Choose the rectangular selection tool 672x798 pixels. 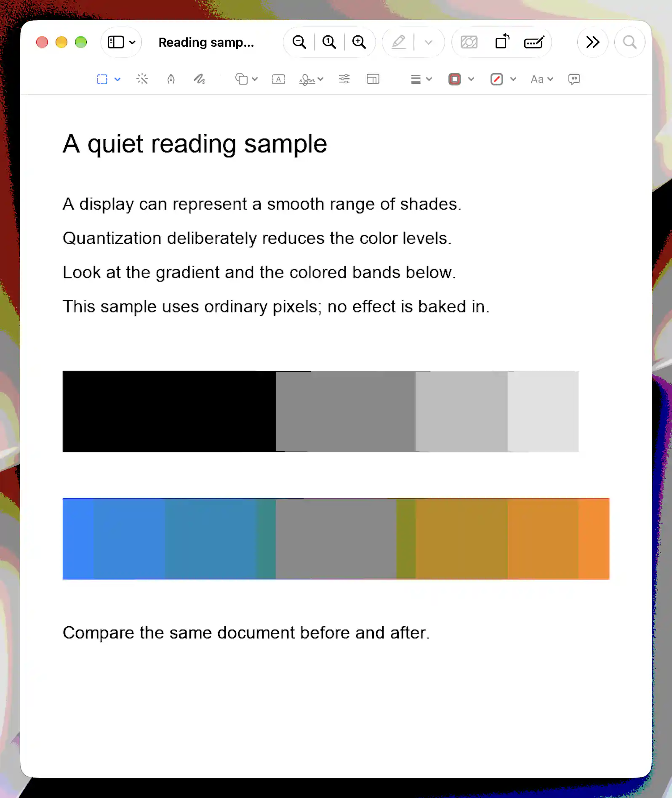point(102,79)
